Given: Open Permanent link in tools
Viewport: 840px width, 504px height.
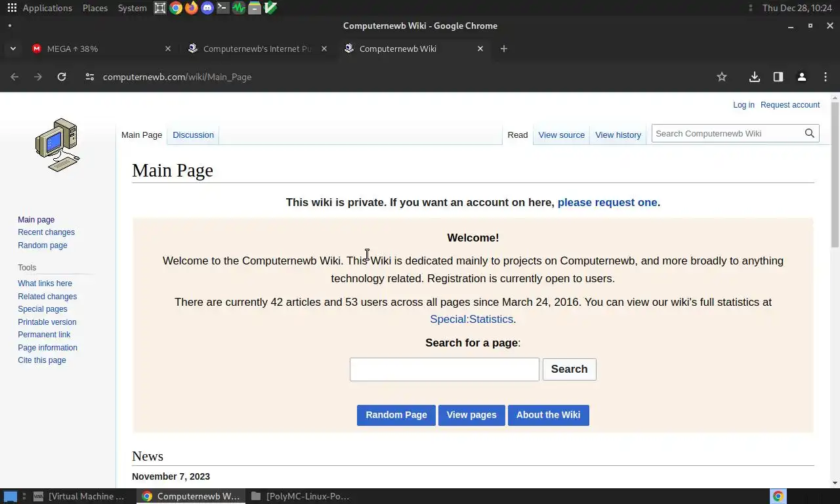Looking at the screenshot, I should 44,335.
